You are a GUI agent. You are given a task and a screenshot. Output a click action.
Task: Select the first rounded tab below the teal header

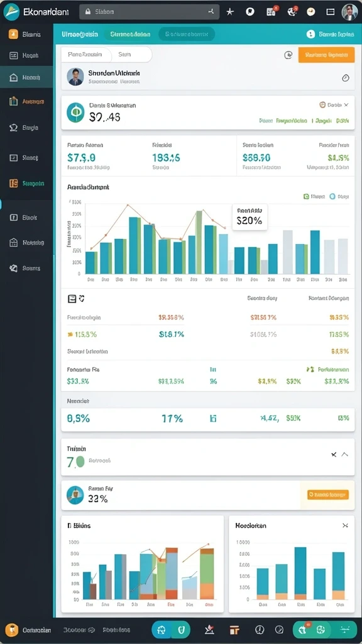pyautogui.click(x=87, y=54)
